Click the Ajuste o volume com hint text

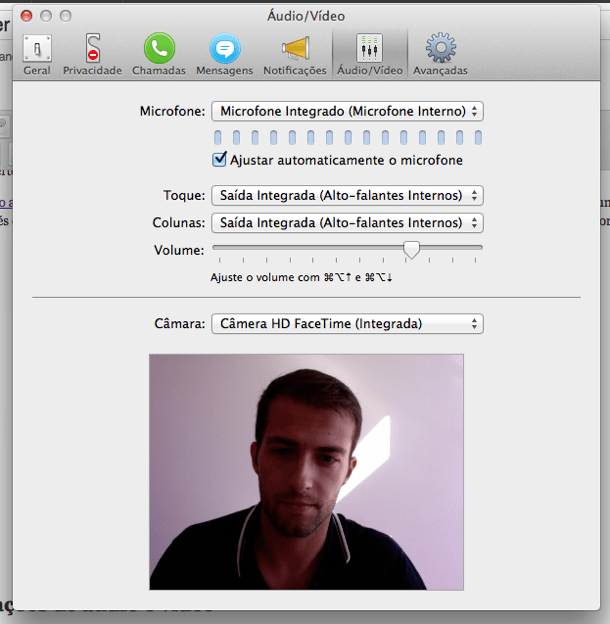tap(301, 277)
